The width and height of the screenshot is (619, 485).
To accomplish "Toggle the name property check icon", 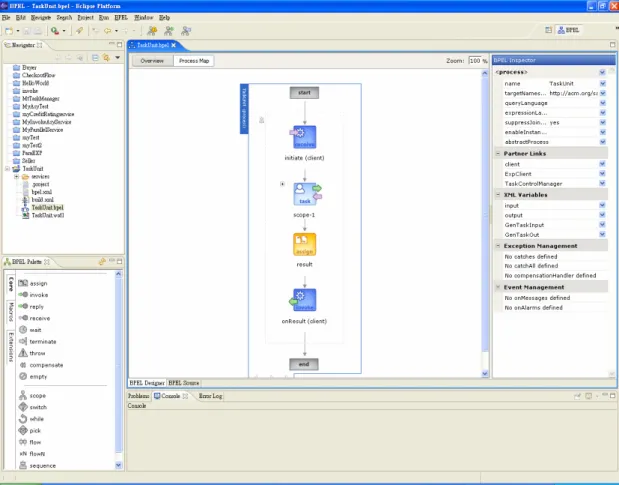I will [x=602, y=83].
